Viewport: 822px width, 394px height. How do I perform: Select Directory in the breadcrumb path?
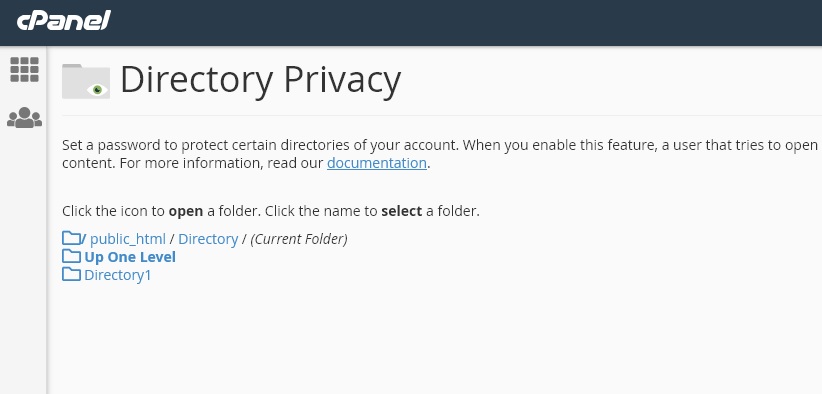click(x=208, y=239)
